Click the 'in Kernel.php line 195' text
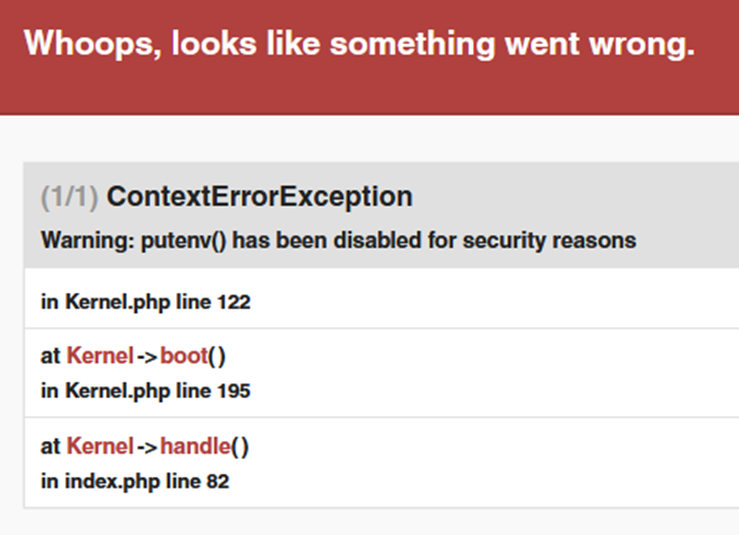The width and height of the screenshot is (739, 535). [x=145, y=391]
